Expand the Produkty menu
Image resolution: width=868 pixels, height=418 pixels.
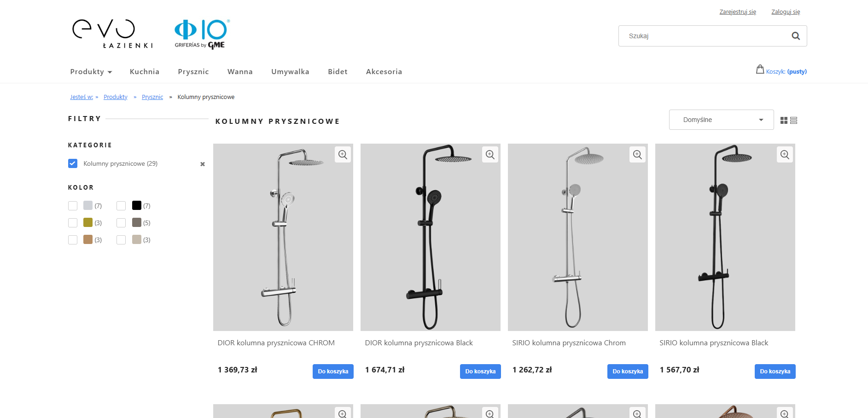[91, 72]
